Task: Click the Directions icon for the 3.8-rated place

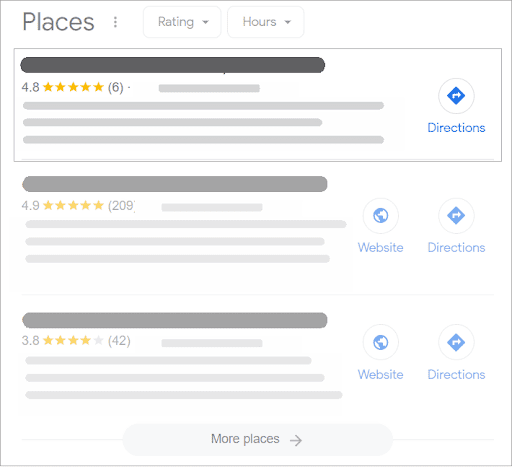Action: pos(456,342)
